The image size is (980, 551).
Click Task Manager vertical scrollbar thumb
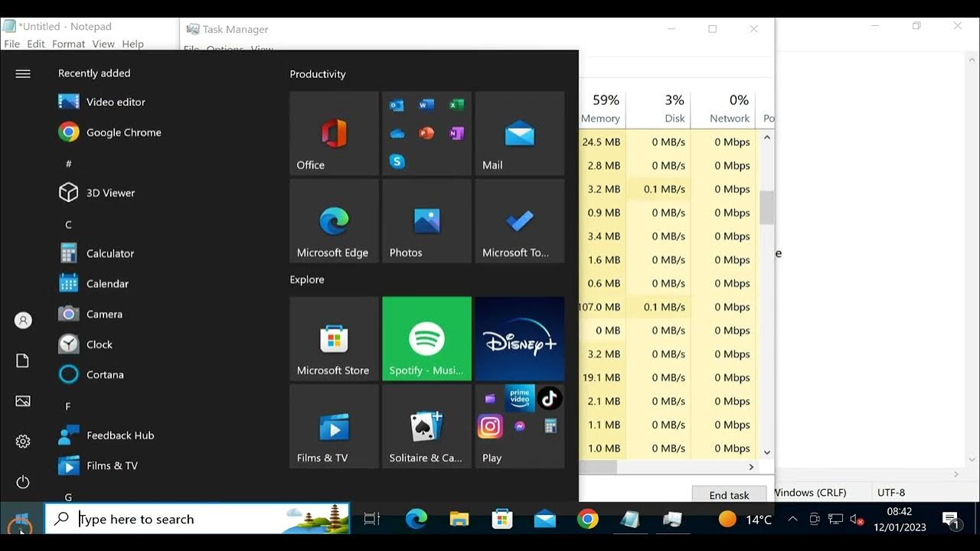click(x=766, y=207)
